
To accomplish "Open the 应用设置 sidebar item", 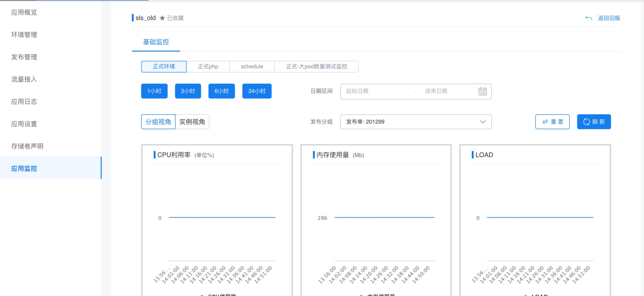I will 51,124.
